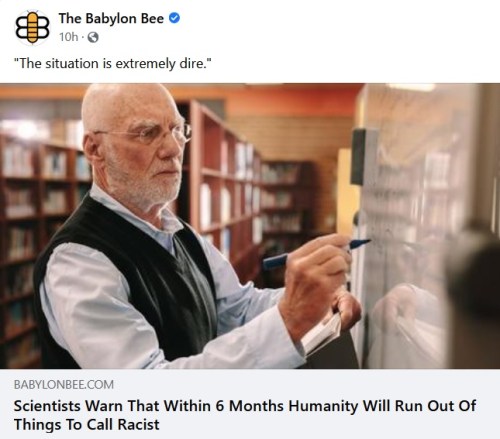Click the whiteboard in the article photo

click(423, 227)
